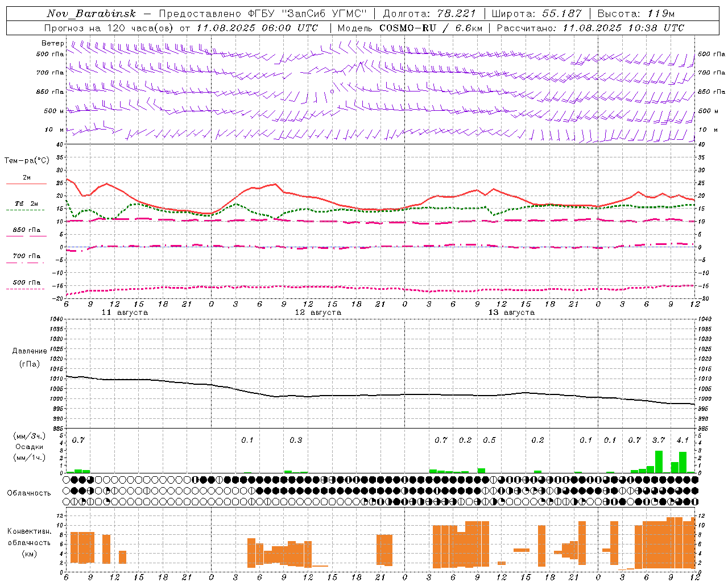Click the 500 гПа dotted-line legend entry

coord(27,285)
